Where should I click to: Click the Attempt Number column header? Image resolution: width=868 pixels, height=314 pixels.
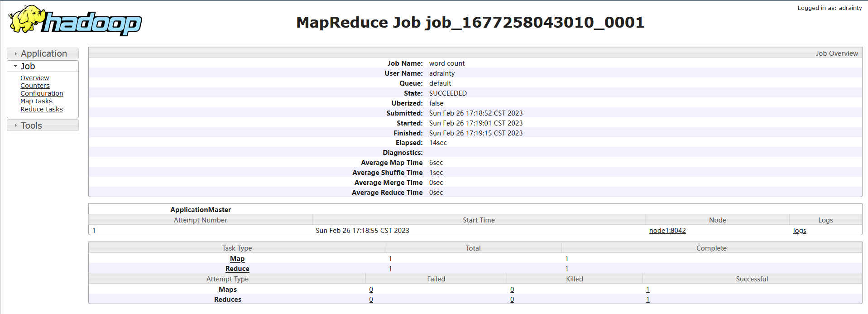coord(200,220)
